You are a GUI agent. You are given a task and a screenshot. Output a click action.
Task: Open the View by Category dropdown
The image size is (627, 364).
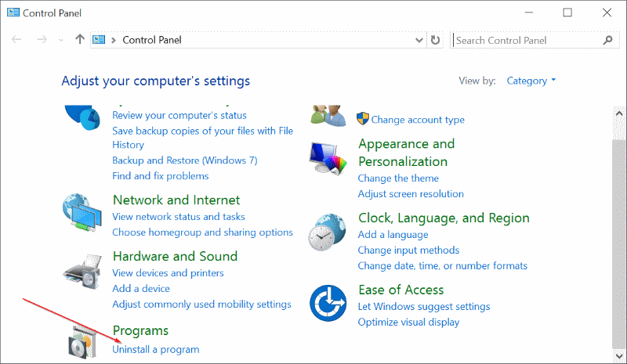[x=531, y=81]
